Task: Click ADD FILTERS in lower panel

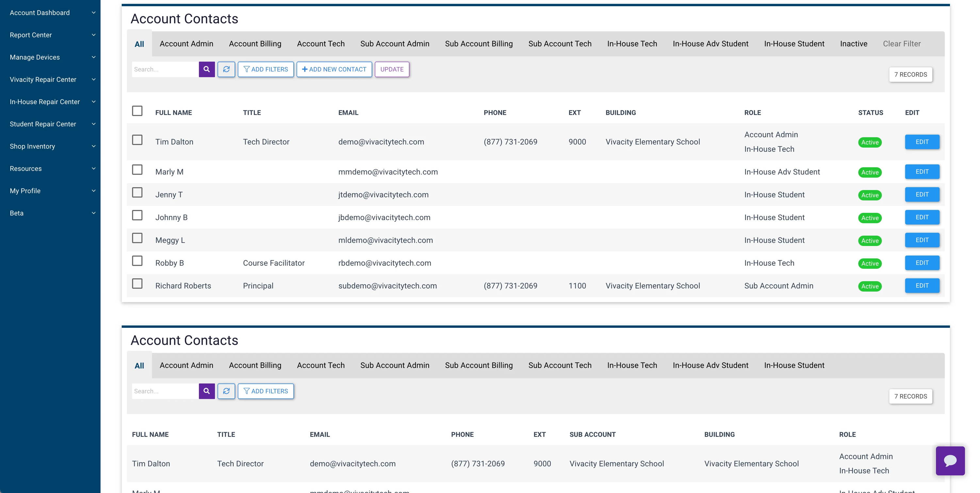Action: (x=266, y=391)
